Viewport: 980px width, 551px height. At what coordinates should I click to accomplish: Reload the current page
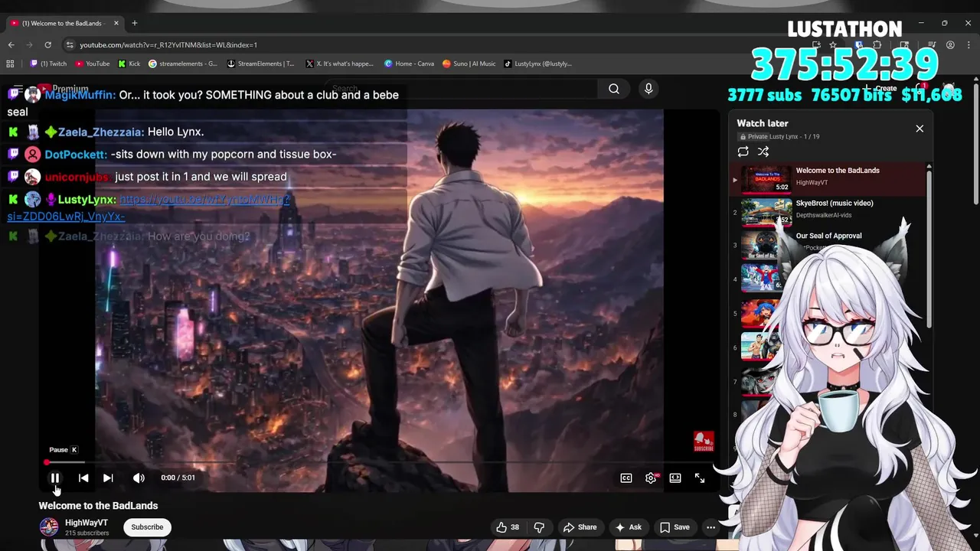[47, 45]
